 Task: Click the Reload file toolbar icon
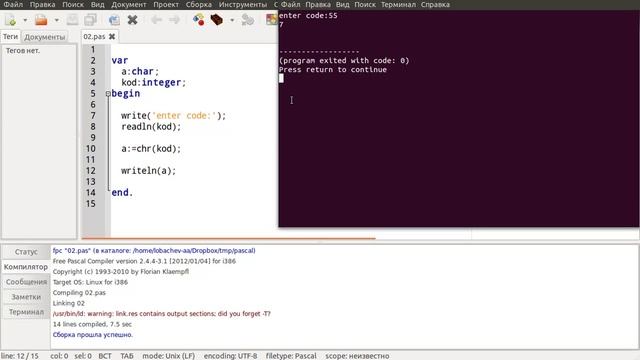point(114,20)
